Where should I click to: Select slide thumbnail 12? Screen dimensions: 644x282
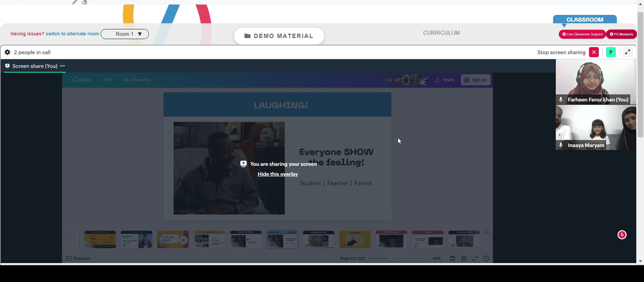[245, 240]
